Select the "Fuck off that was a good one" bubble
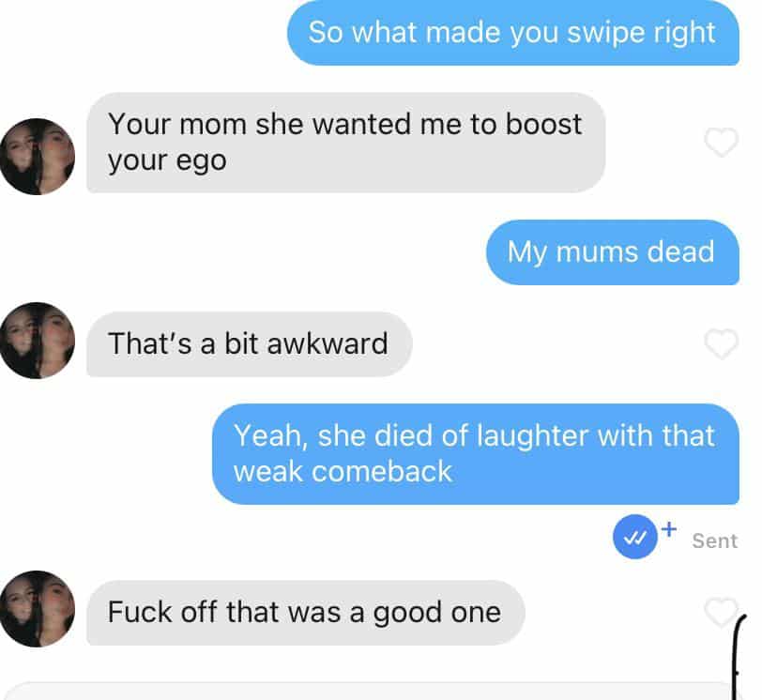The height and width of the screenshot is (700, 762). (306, 613)
